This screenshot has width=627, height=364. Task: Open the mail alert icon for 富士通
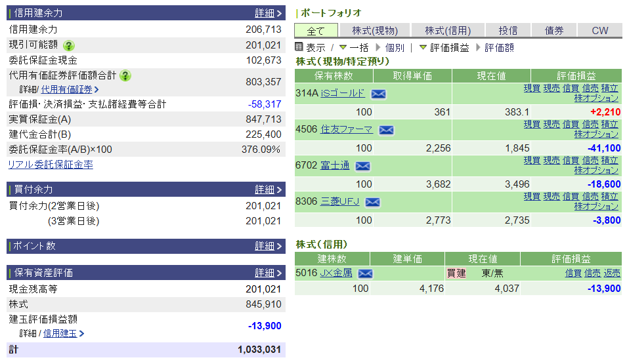(362, 166)
